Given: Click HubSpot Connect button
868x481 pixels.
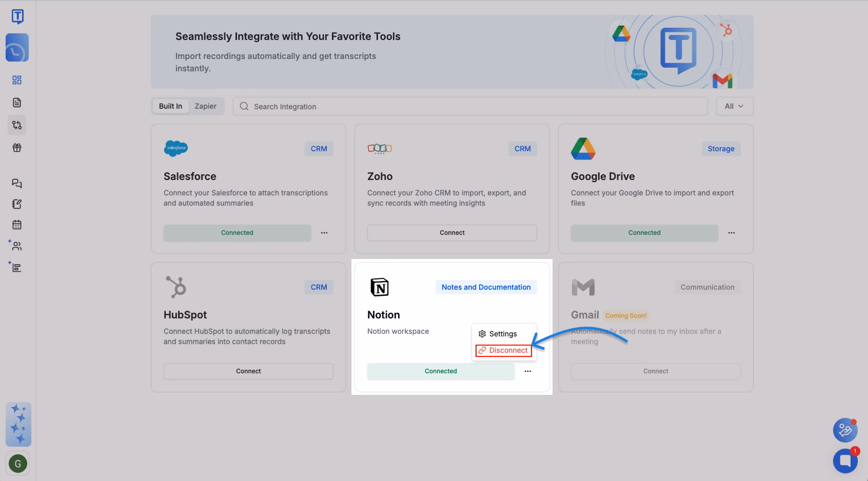Looking at the screenshot, I should pyautogui.click(x=248, y=371).
